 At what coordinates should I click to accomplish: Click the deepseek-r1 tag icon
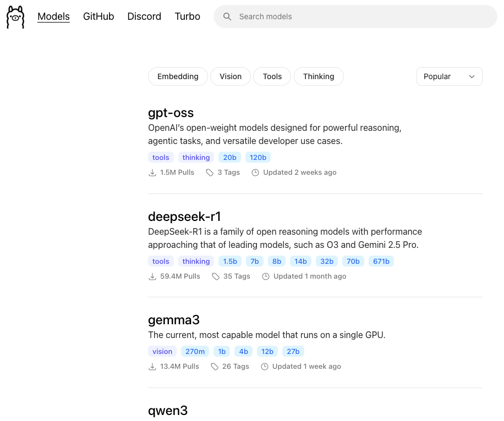216,276
